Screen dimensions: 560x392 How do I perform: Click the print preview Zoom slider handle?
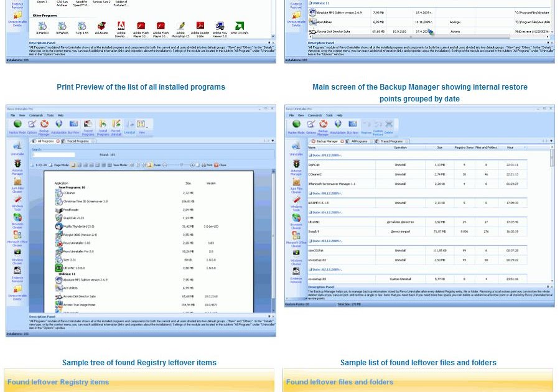pyautogui.click(x=181, y=165)
